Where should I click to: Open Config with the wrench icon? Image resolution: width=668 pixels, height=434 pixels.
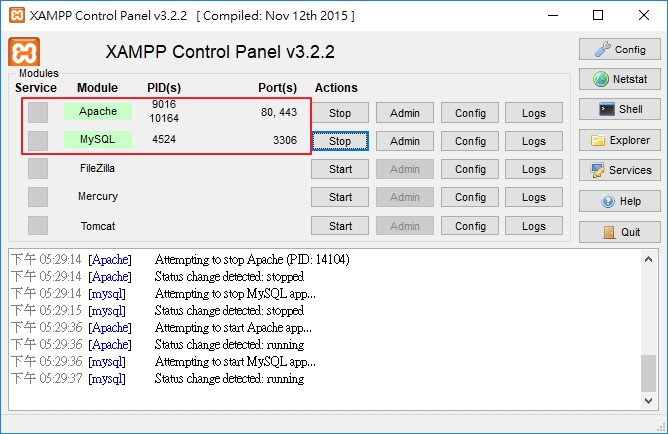(619, 49)
